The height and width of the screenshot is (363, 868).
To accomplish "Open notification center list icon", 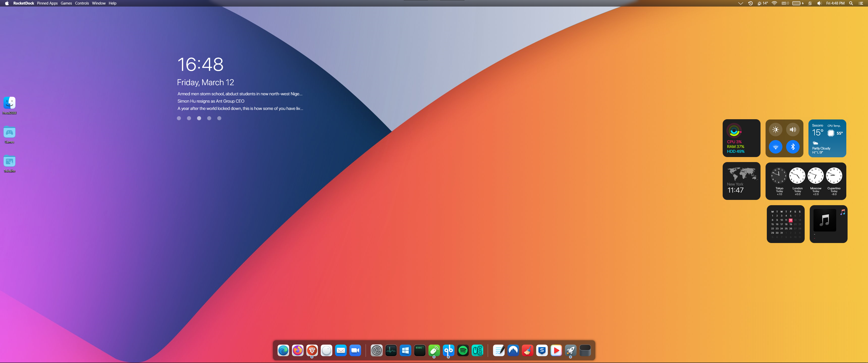I will (861, 3).
